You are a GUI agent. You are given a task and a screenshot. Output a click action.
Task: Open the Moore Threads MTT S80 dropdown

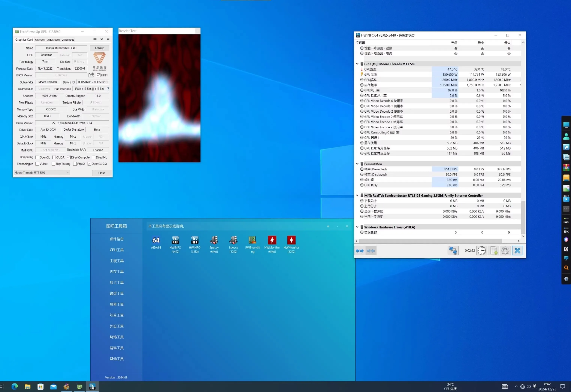[42, 173]
